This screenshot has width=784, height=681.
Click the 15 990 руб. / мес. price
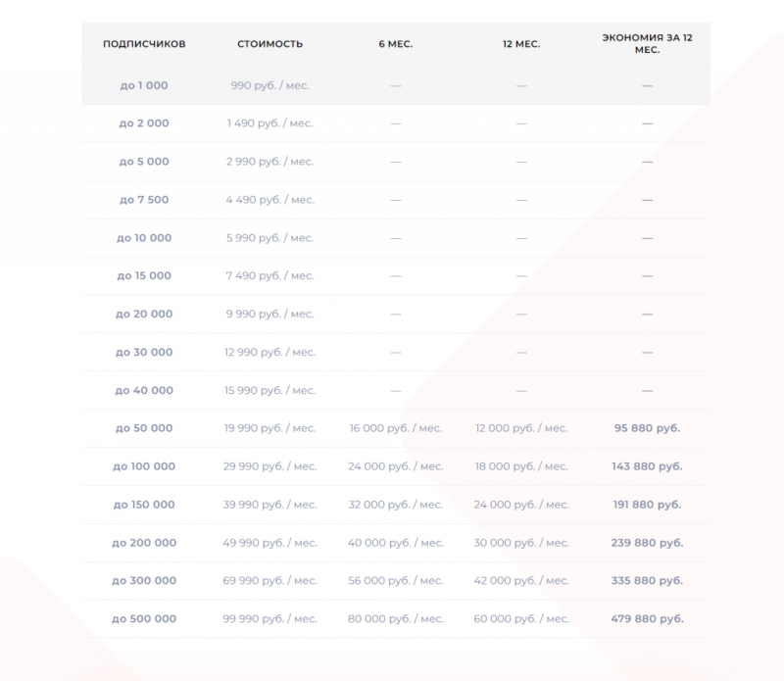270,390
